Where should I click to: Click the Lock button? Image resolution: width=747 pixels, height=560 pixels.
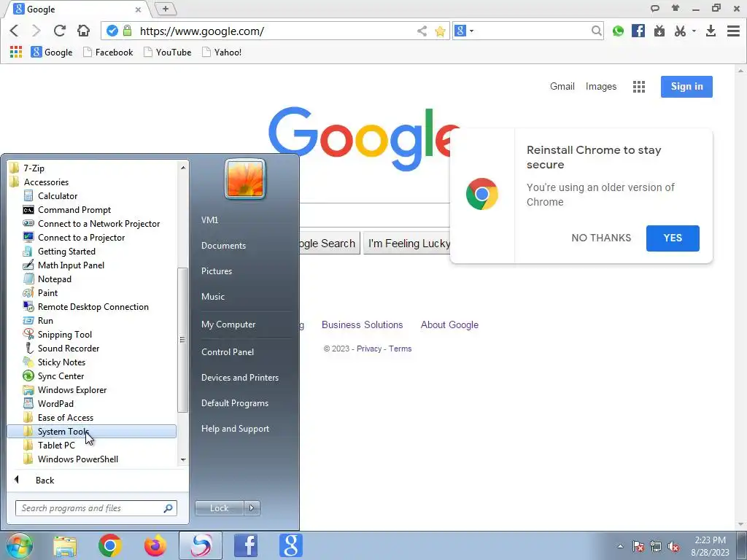tap(219, 508)
